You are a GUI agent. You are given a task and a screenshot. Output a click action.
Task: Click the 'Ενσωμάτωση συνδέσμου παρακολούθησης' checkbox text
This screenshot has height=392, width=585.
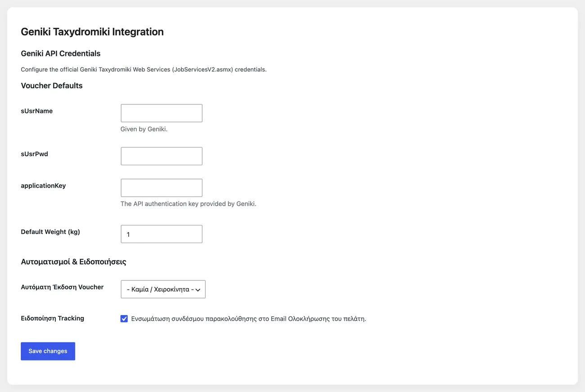249,319
